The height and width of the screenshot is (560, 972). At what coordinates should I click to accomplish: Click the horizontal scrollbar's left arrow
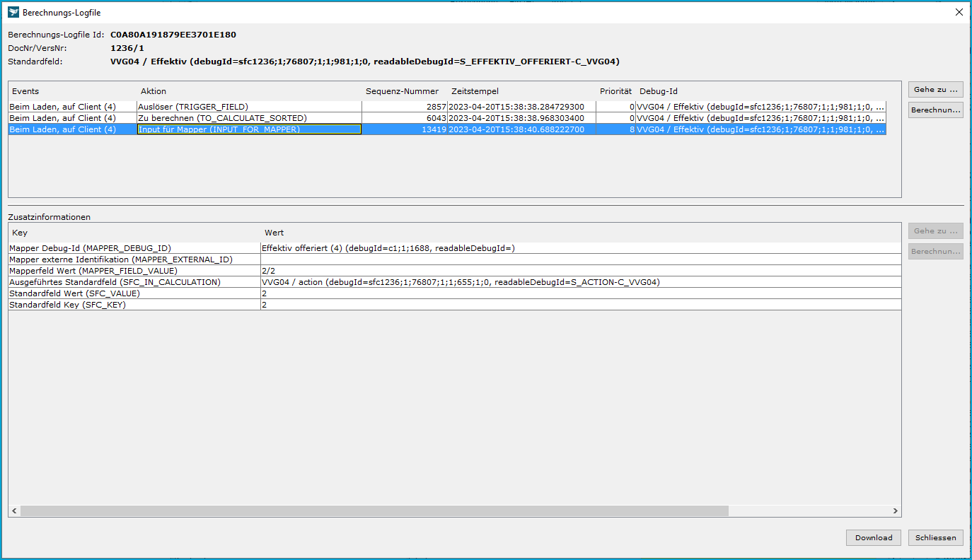(x=14, y=511)
